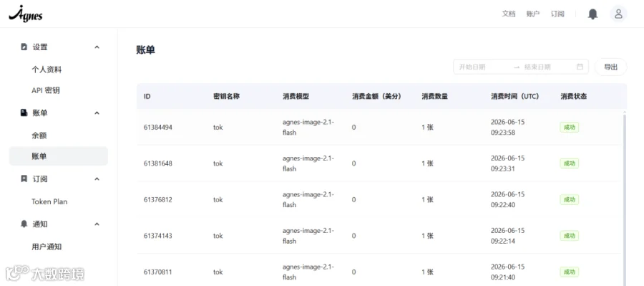
Task: Click the 消费状态 column header
Action: pyautogui.click(x=574, y=96)
